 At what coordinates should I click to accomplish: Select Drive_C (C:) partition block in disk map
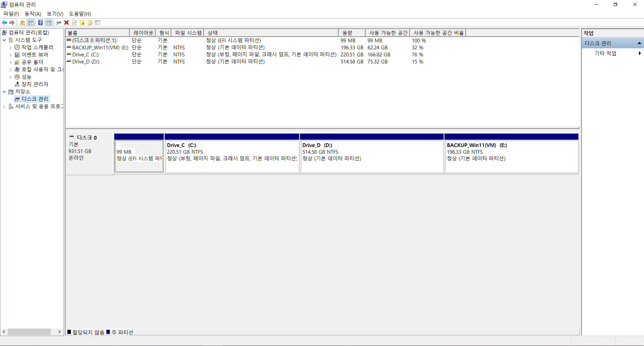point(232,156)
